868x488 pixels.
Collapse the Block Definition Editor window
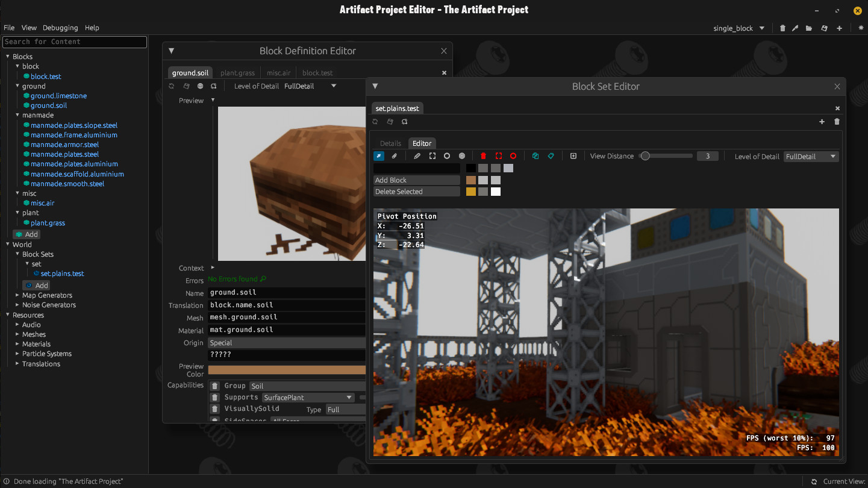(x=171, y=51)
